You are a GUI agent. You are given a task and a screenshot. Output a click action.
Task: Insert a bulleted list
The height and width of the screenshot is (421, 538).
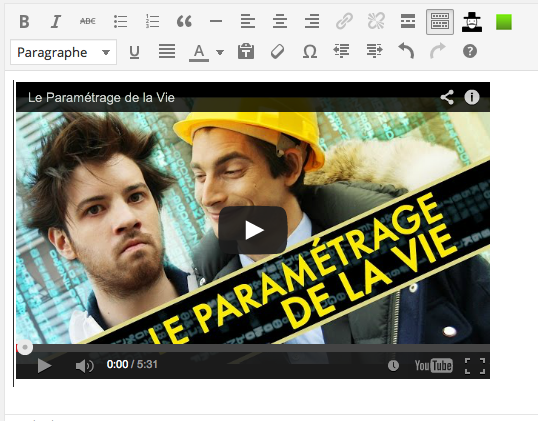tap(120, 22)
